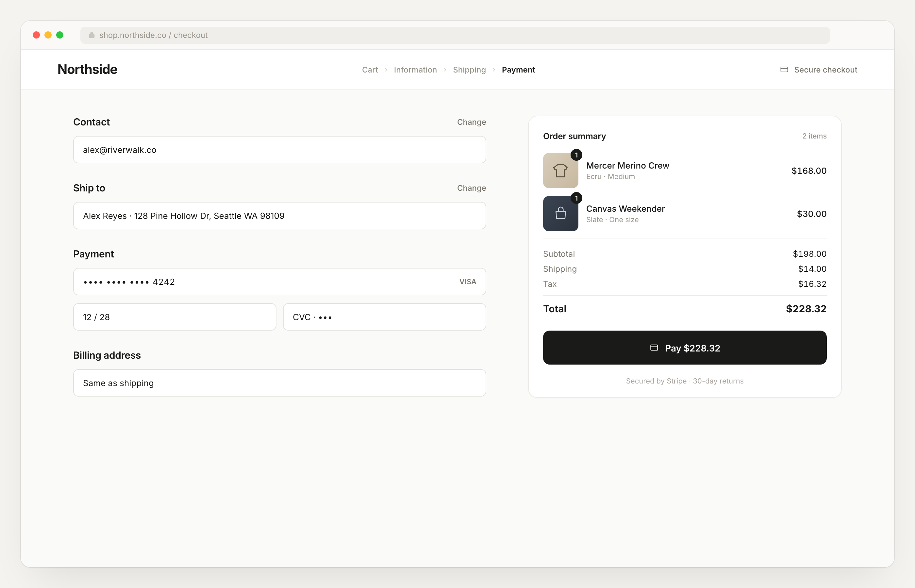Go to the Information breadcrumb step

415,70
